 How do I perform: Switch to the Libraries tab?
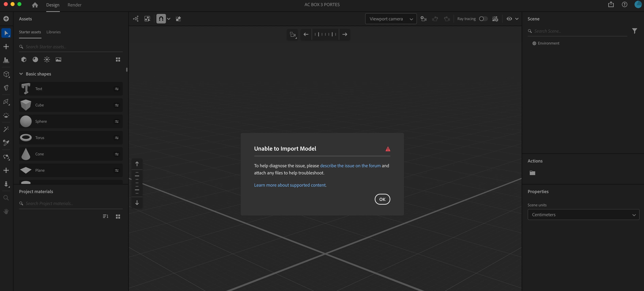(54, 32)
